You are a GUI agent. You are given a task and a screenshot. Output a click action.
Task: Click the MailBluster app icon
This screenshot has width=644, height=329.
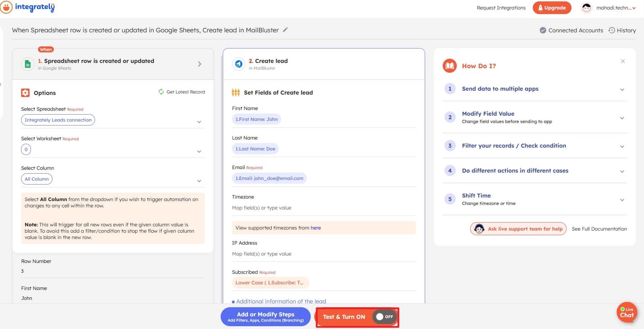click(239, 64)
